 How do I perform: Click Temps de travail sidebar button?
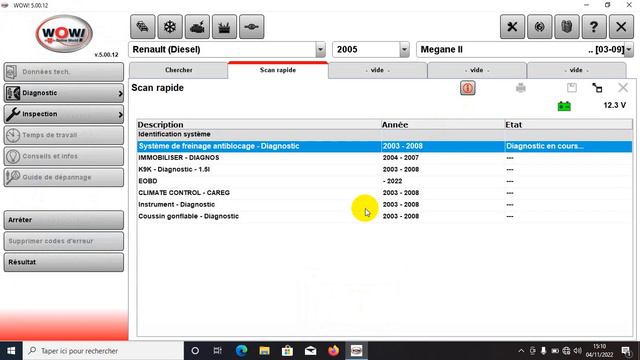(x=64, y=135)
